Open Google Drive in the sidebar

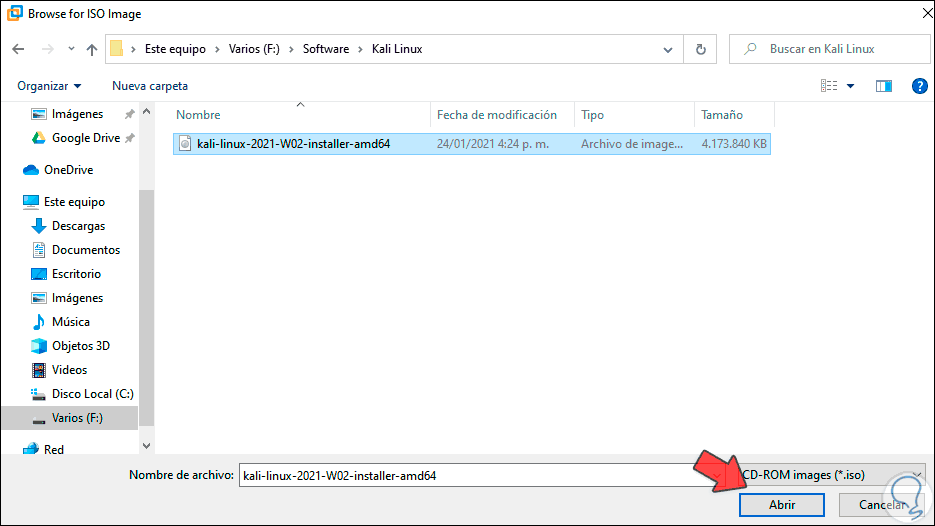(x=85, y=138)
